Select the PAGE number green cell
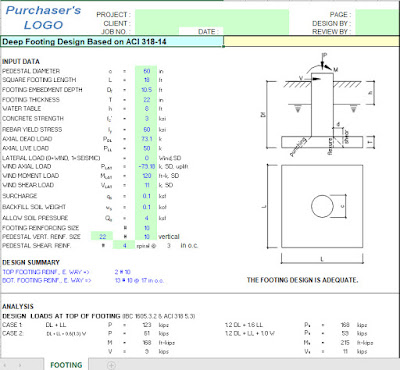 (x=377, y=14)
